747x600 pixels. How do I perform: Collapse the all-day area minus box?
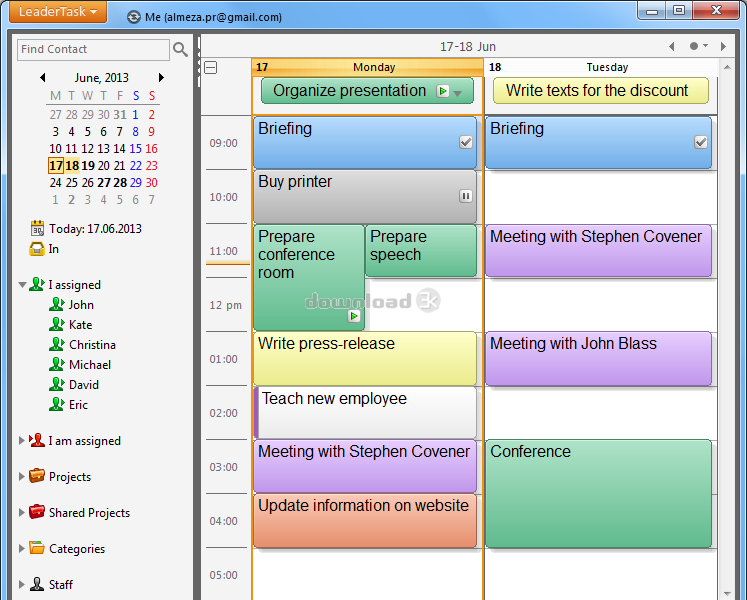(211, 68)
